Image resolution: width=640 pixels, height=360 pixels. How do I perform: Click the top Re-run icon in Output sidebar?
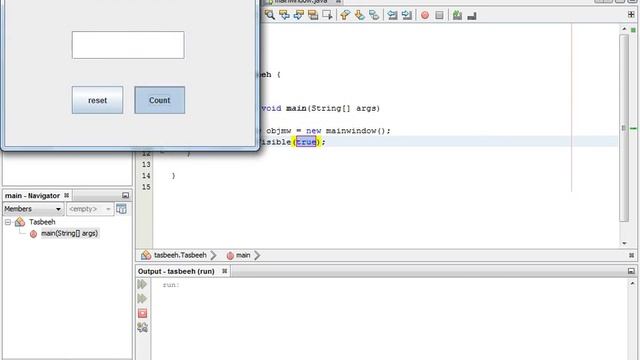142,284
